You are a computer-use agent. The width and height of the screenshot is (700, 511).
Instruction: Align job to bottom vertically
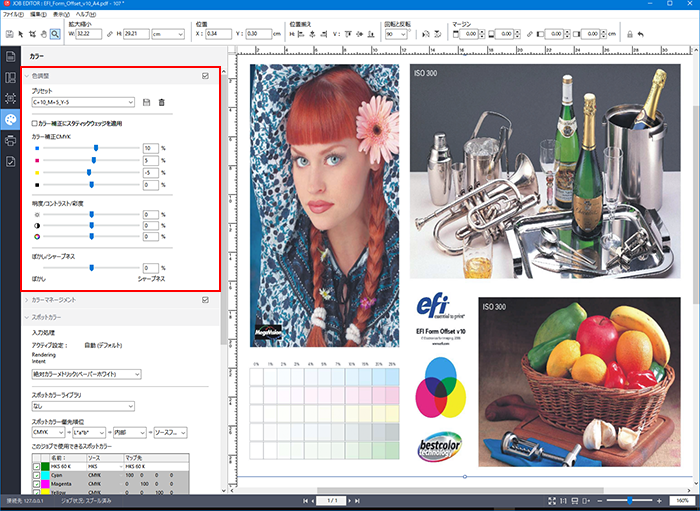(371, 34)
